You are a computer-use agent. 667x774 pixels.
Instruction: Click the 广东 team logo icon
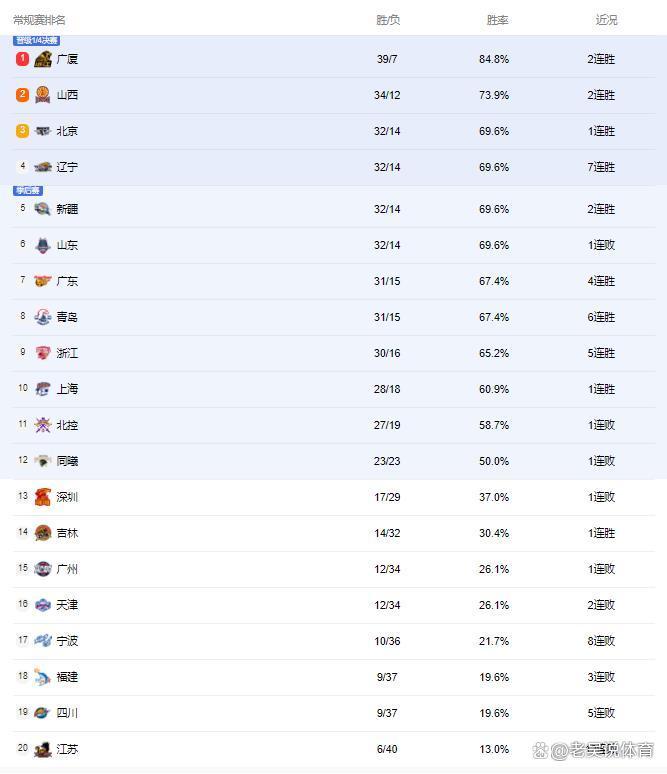[43, 281]
